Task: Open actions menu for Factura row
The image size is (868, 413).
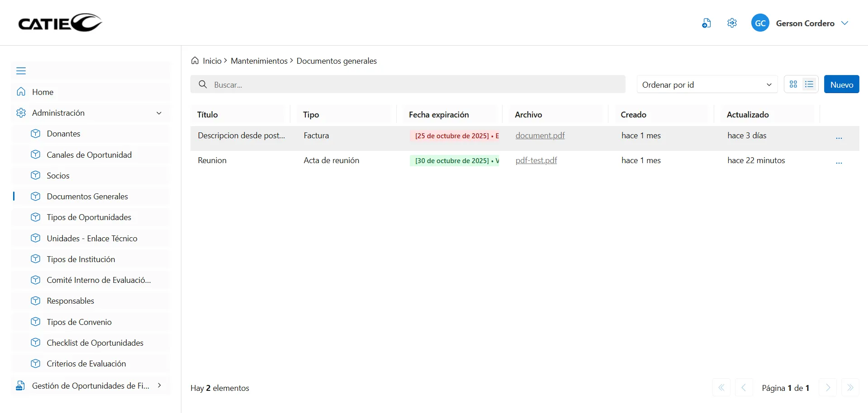Action: [x=839, y=136]
